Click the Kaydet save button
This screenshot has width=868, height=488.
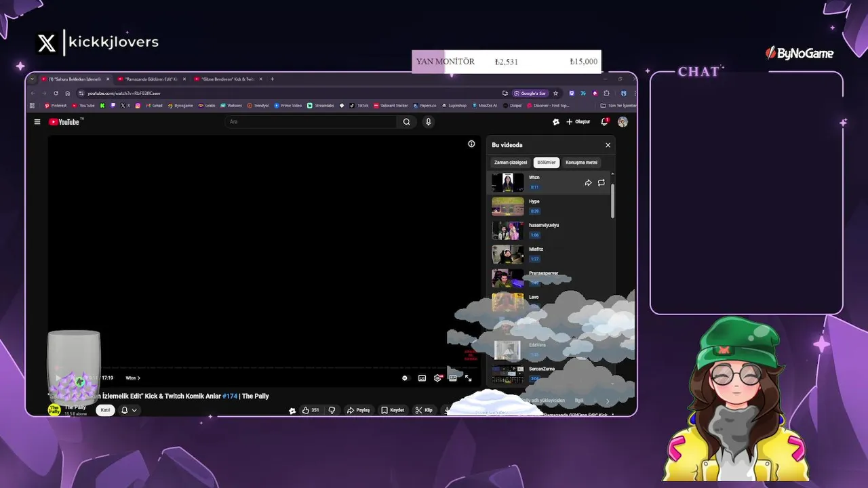[x=393, y=410]
